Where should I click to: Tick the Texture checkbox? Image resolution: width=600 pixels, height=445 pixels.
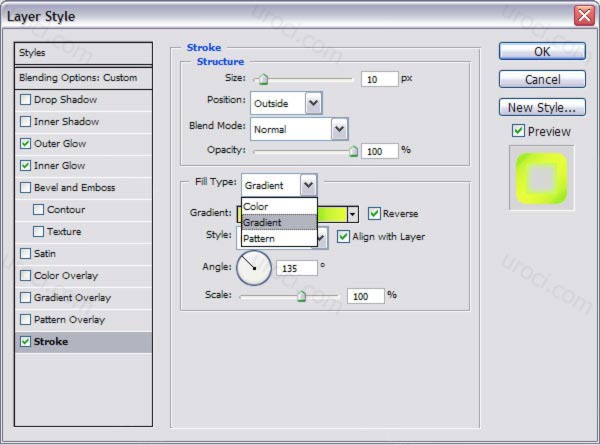point(38,231)
